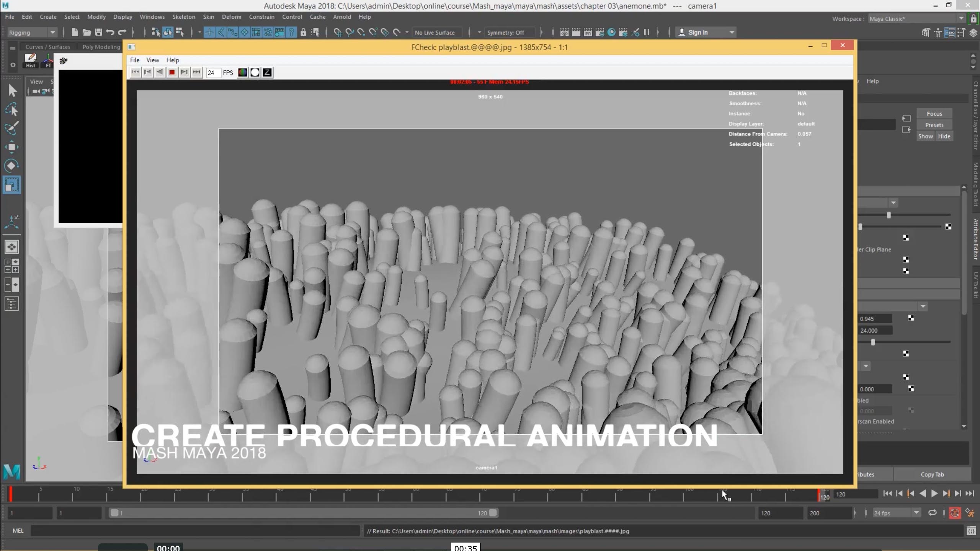Screen dimensions: 980x551
Task: Stop FCheck playback with red square
Action: coord(172,72)
